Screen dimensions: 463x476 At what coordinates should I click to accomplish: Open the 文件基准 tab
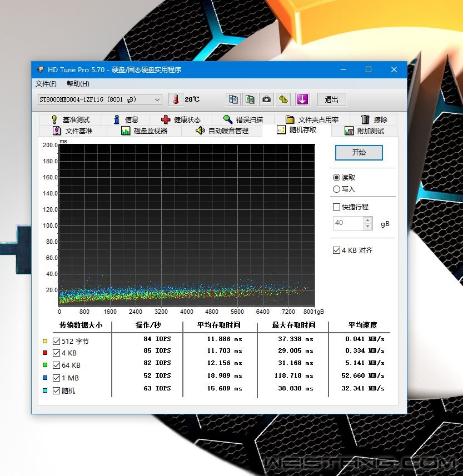click(73, 131)
